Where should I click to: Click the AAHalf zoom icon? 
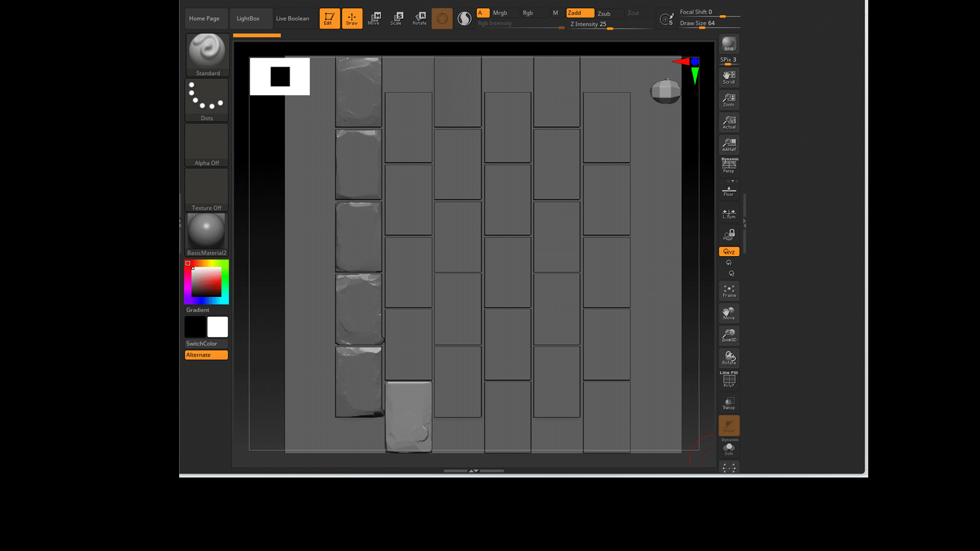click(729, 145)
